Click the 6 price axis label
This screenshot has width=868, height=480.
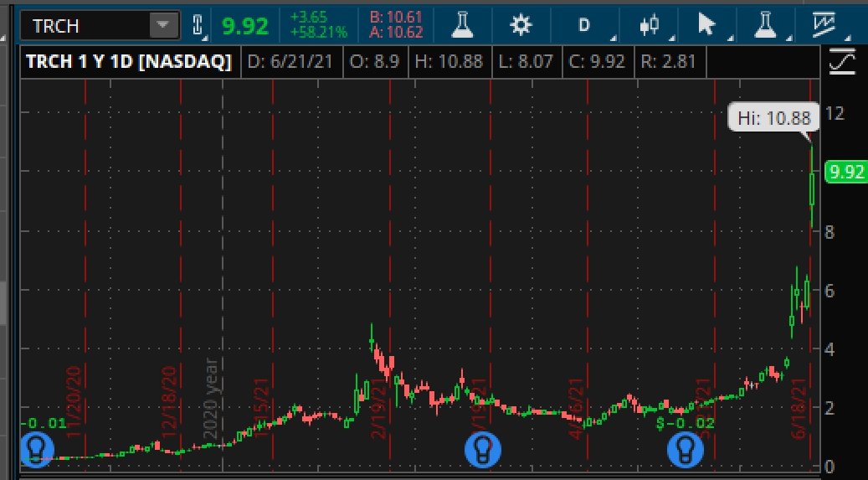829,291
